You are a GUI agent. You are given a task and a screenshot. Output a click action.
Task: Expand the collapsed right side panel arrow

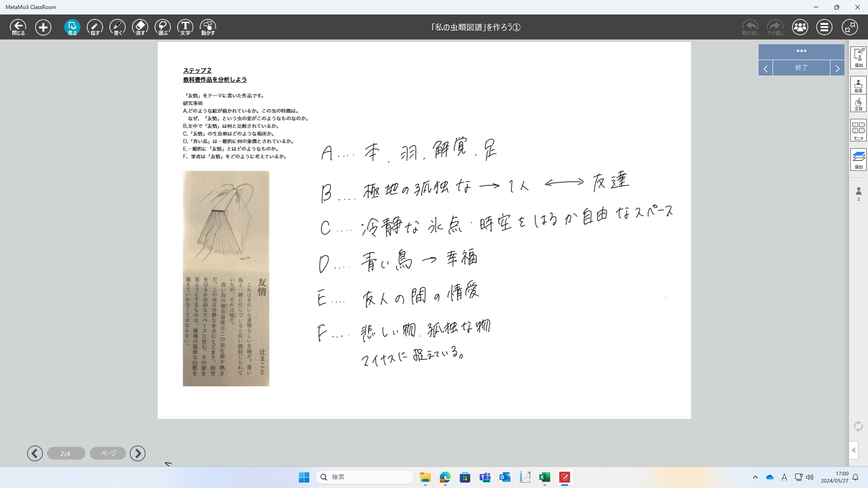(853, 450)
